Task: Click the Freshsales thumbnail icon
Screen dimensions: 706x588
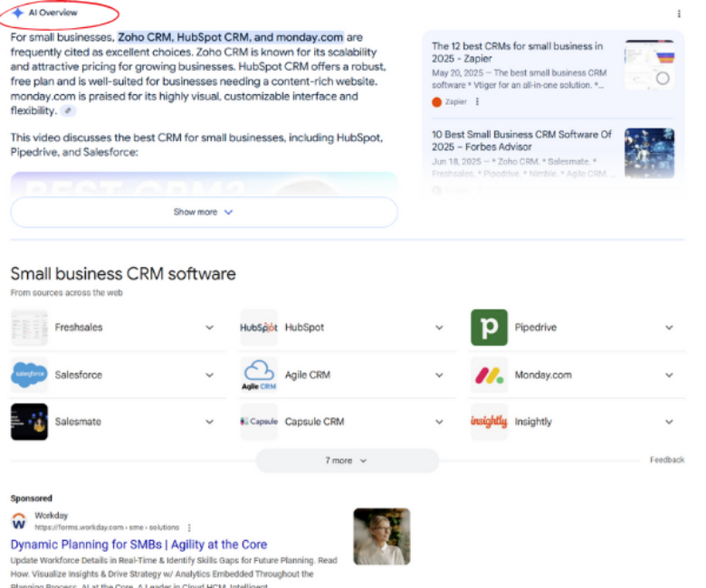Action: pyautogui.click(x=29, y=327)
